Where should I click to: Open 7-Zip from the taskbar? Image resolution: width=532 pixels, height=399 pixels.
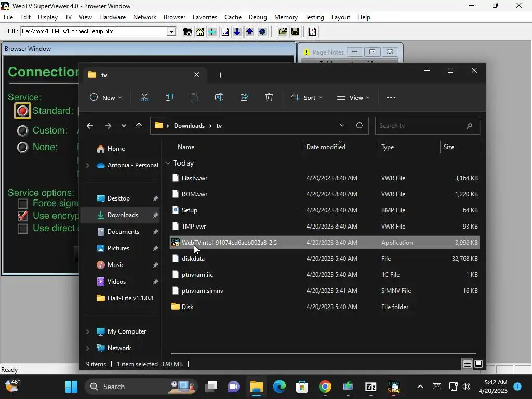click(370, 387)
